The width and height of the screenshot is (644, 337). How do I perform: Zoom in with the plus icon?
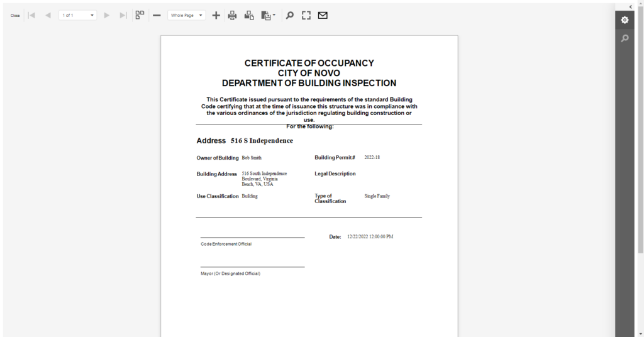coord(216,16)
